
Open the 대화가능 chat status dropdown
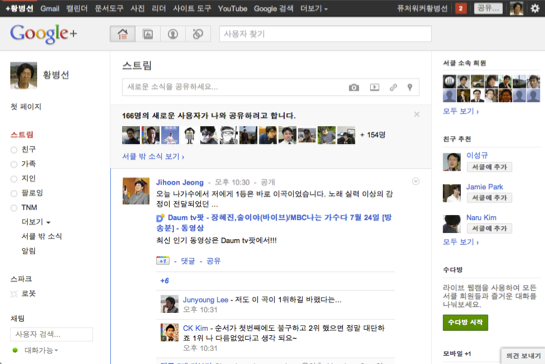[x=41, y=350]
